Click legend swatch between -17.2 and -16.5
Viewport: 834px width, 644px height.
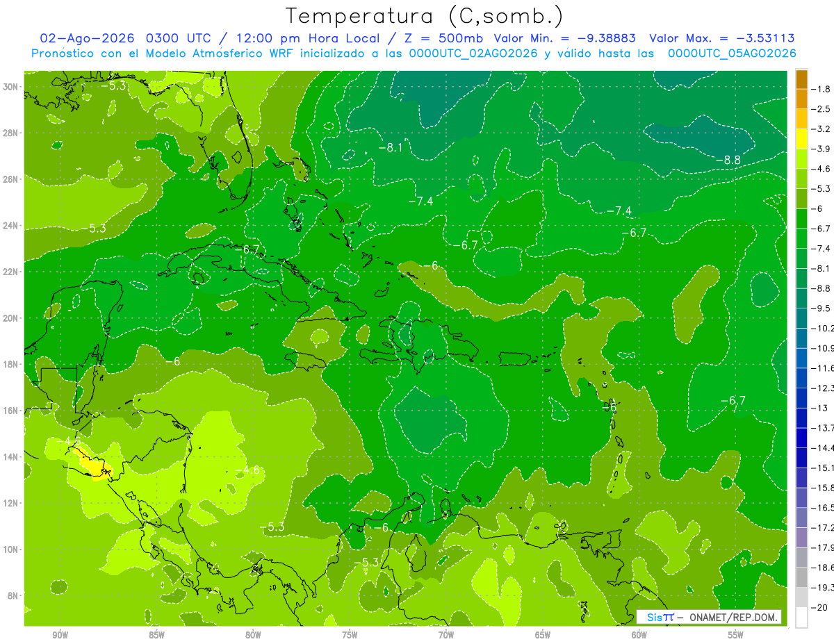coord(801,518)
